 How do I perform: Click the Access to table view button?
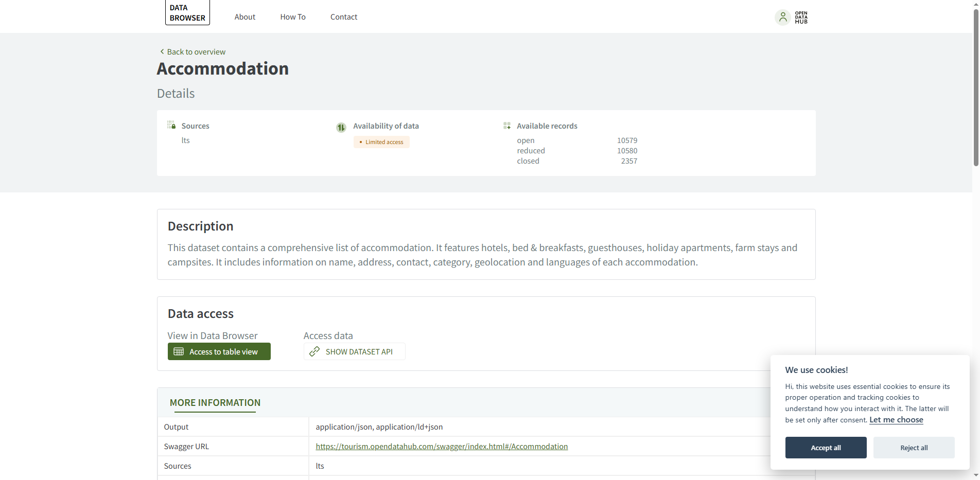click(219, 351)
